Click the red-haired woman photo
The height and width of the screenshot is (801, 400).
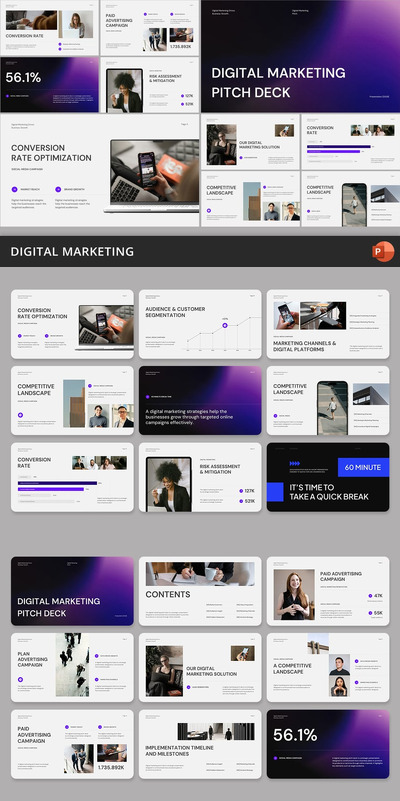[294, 595]
